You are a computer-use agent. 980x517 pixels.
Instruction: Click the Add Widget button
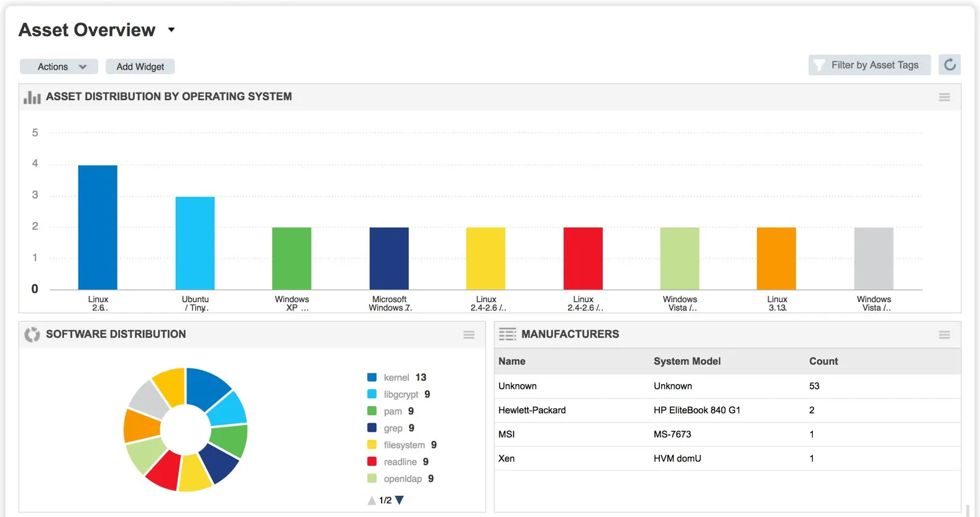tap(140, 66)
